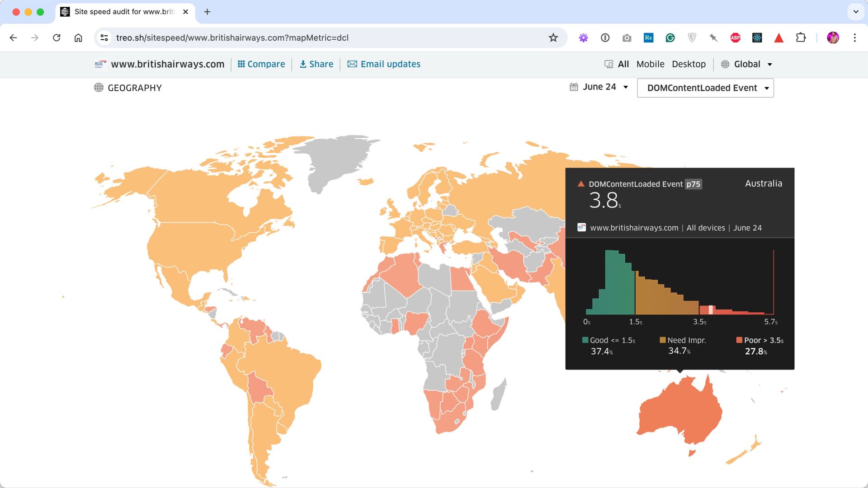Viewport: 868px width, 488px height.
Task: Click the green Good legend swatch
Action: (585, 340)
